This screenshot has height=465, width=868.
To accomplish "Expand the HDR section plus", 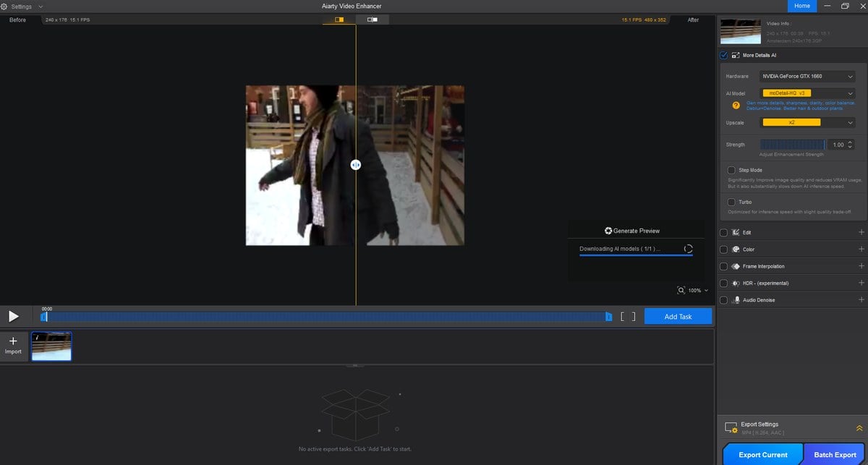I will pos(861,283).
